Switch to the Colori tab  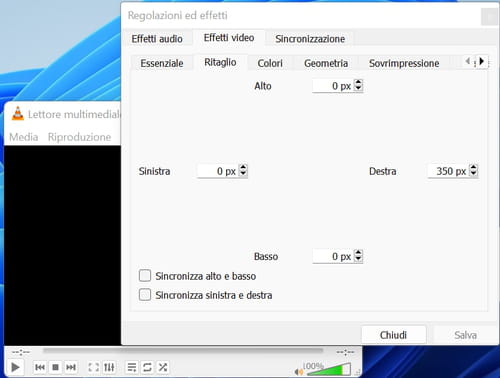[270, 63]
